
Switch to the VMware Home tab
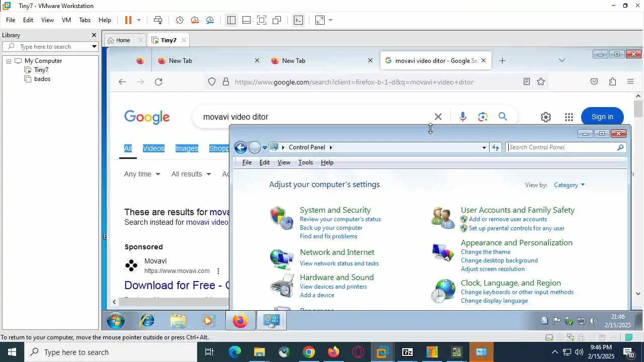tap(123, 40)
